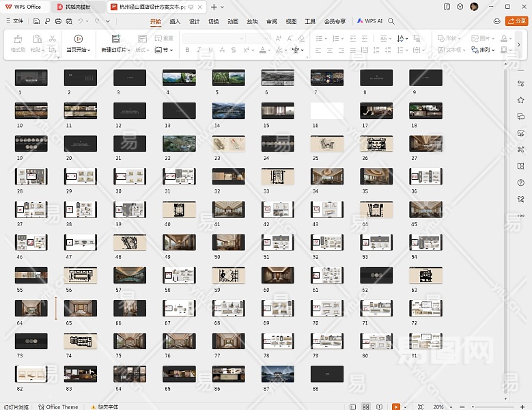This screenshot has width=532, height=410.
Task: Switch to slide sorter view in status bar
Action: (x=367, y=407)
